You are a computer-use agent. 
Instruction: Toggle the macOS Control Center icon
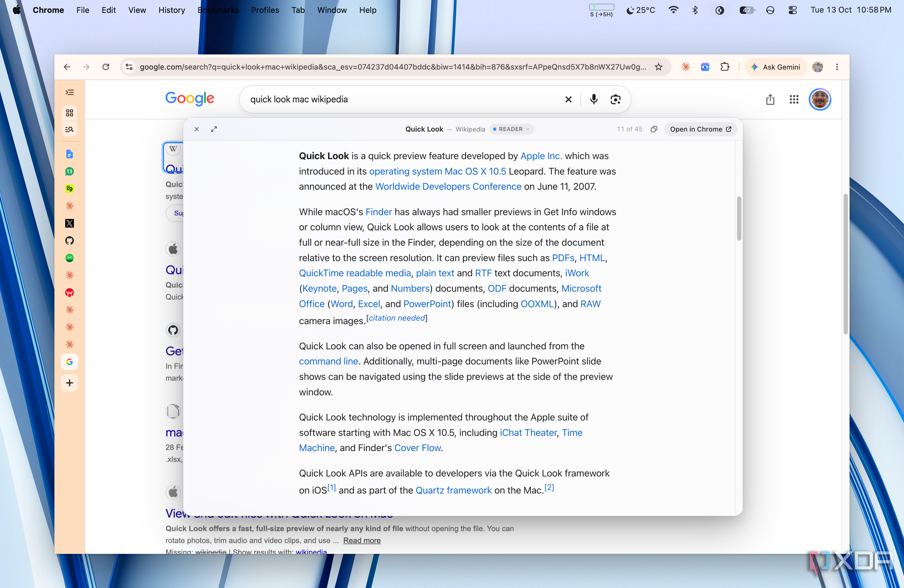click(x=792, y=10)
